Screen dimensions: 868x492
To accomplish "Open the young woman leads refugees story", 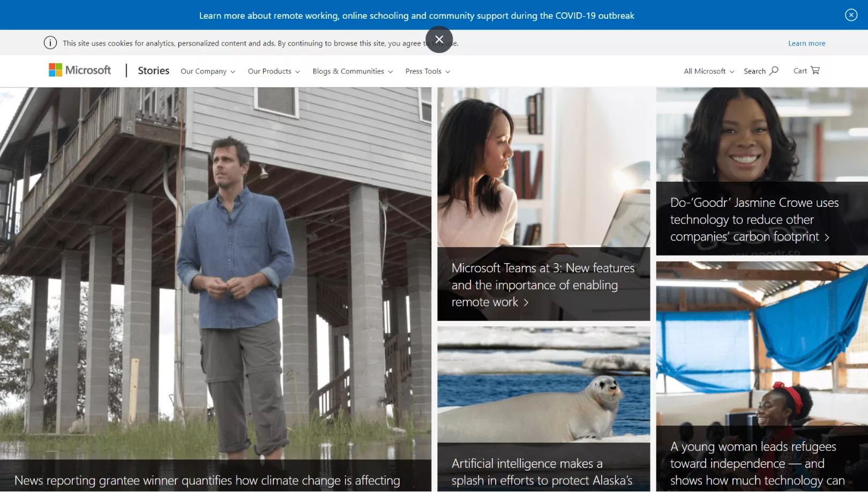I will click(x=757, y=464).
